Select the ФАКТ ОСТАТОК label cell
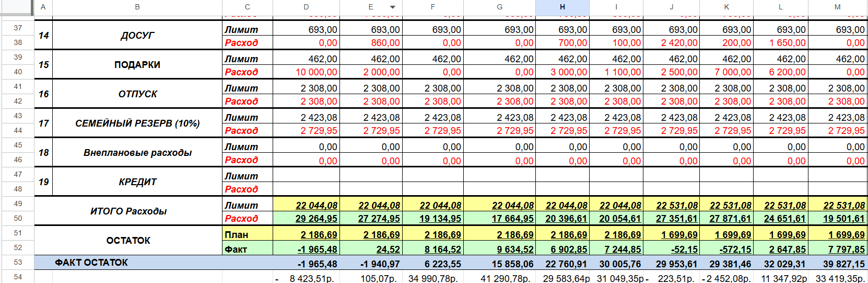This screenshot has height=283, width=868. pyautogui.click(x=91, y=263)
